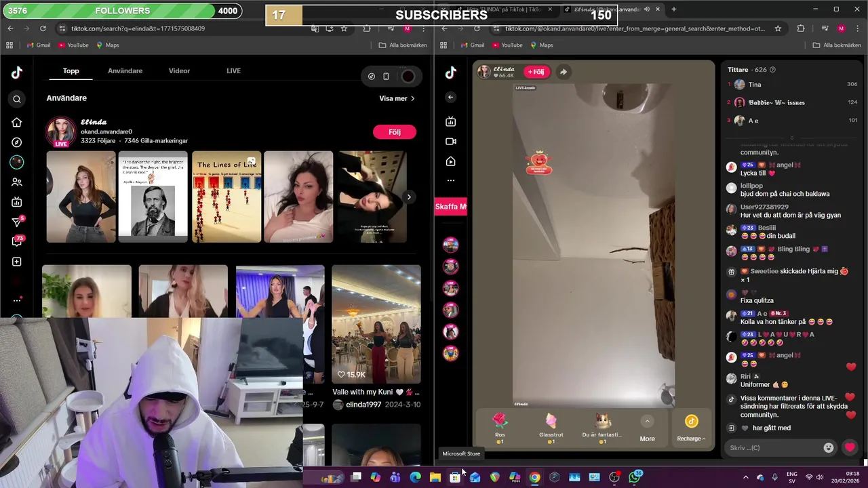
Task: Show hidden system tray icons
Action: 745,477
